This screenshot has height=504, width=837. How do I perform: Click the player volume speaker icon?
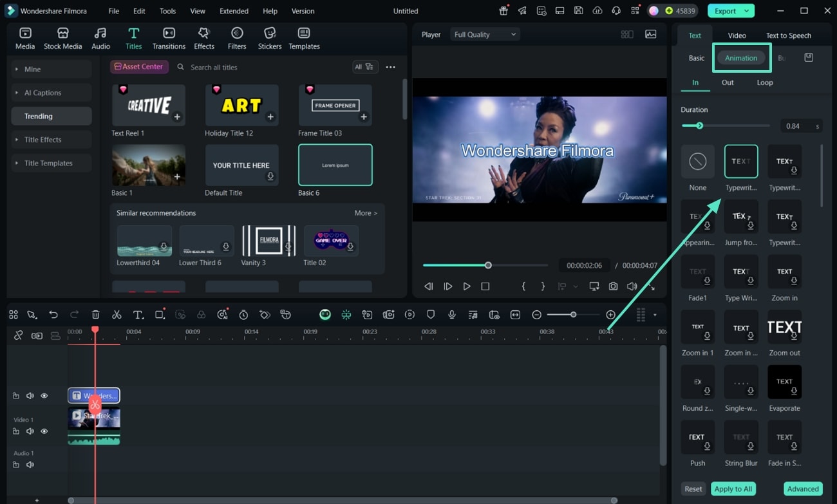pyautogui.click(x=632, y=286)
